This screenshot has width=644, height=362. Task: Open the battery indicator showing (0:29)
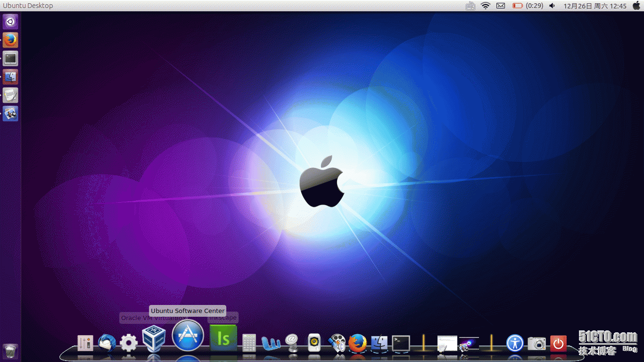point(528,6)
